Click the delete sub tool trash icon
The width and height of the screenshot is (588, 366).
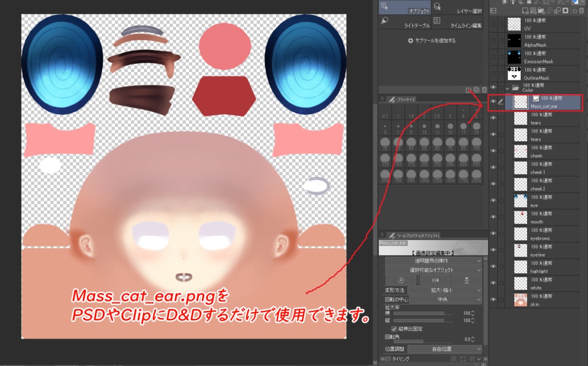pos(484,90)
